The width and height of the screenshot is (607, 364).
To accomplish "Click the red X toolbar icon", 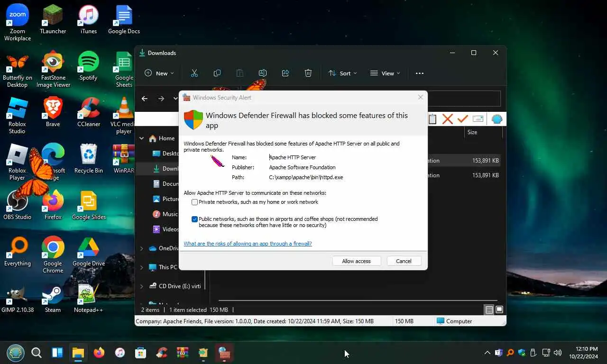I will pyautogui.click(x=447, y=119).
